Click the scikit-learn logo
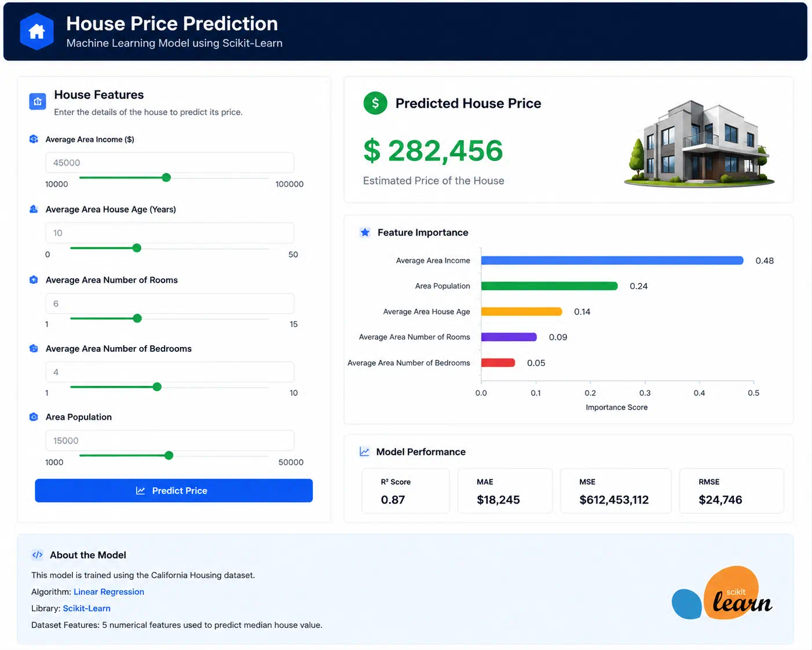Viewport: 812px width, 650px height. pos(722,593)
